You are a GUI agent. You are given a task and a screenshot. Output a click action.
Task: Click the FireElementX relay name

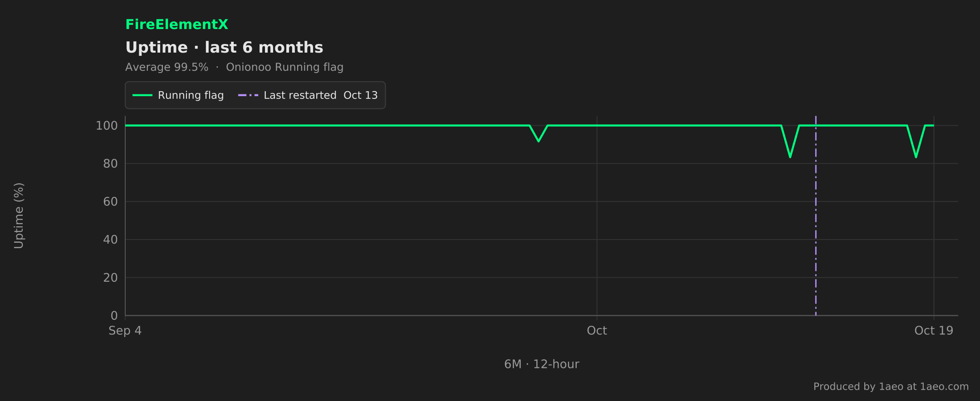[x=176, y=24]
